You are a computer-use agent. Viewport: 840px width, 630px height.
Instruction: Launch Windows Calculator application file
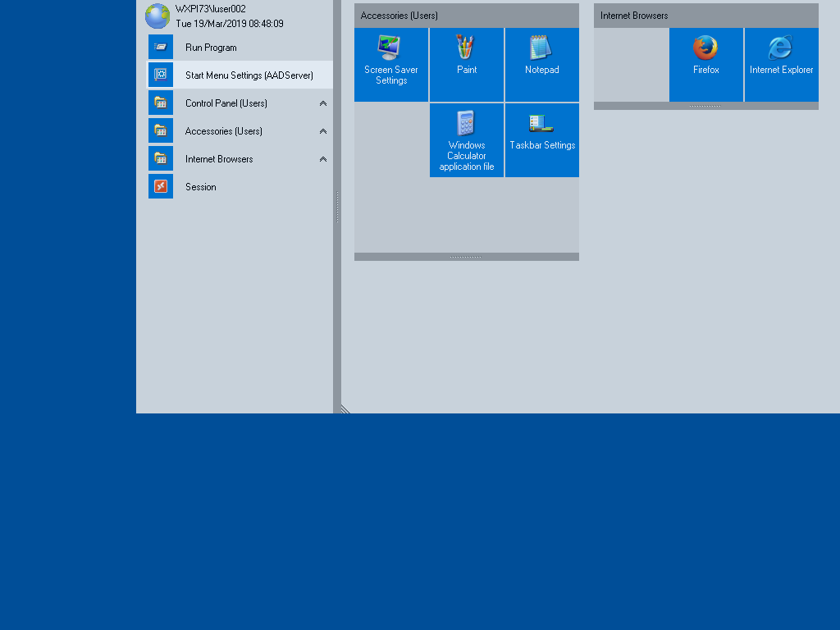[467, 139]
